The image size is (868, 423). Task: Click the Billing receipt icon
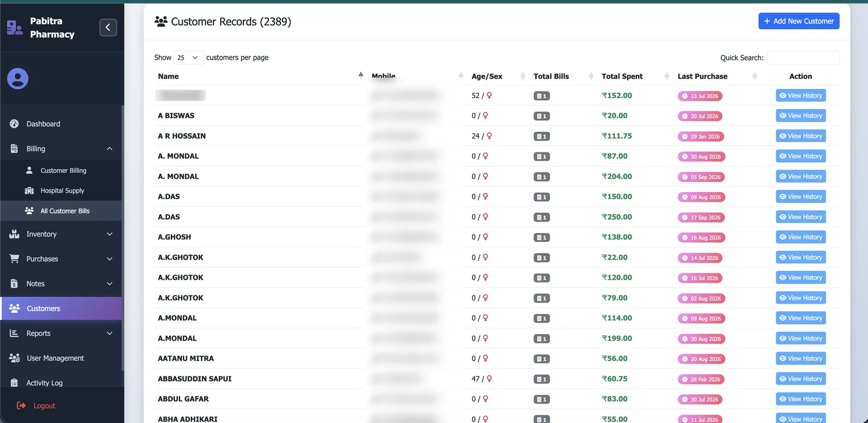coord(15,149)
